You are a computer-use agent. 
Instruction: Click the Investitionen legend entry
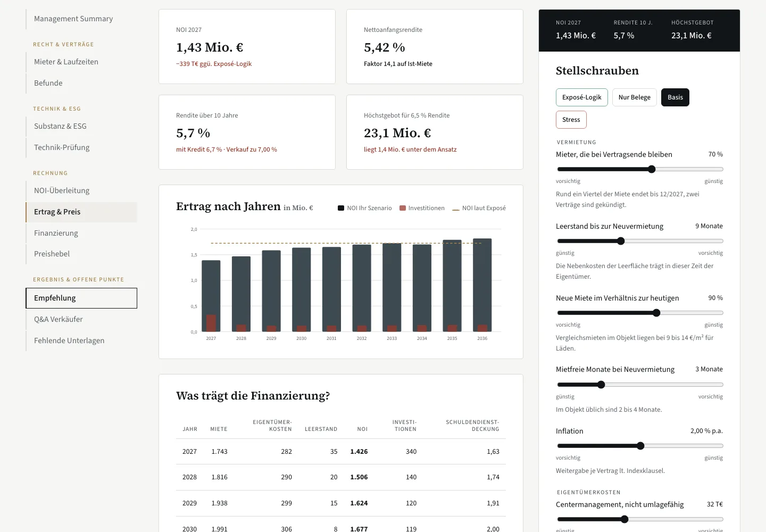[422, 208]
